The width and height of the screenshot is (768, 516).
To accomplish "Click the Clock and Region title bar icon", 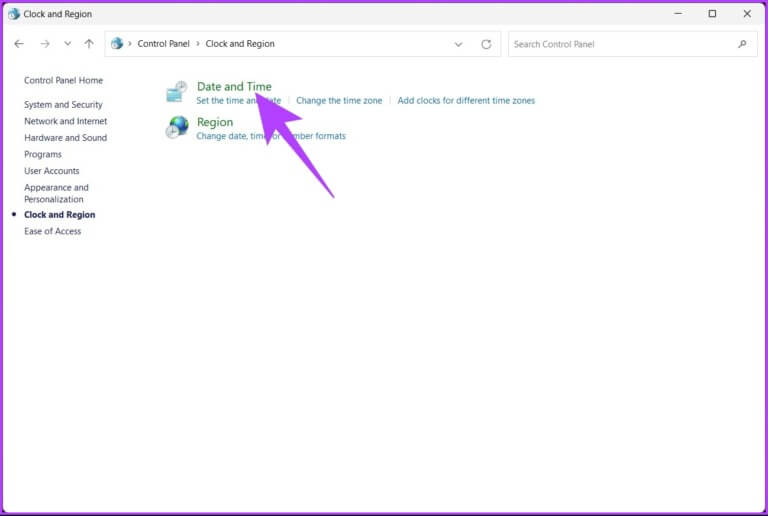I will (x=14, y=14).
